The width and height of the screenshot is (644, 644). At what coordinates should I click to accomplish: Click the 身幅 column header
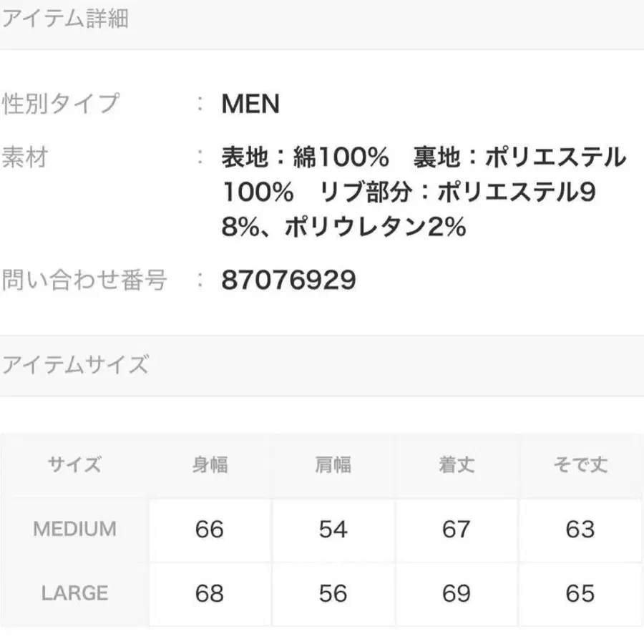210,465
